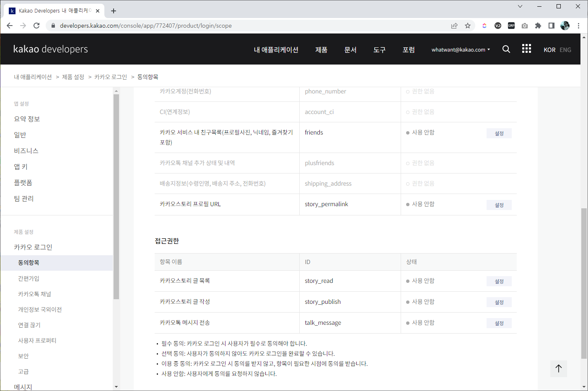
Task: Go back with browser back arrow
Action: tap(10, 26)
